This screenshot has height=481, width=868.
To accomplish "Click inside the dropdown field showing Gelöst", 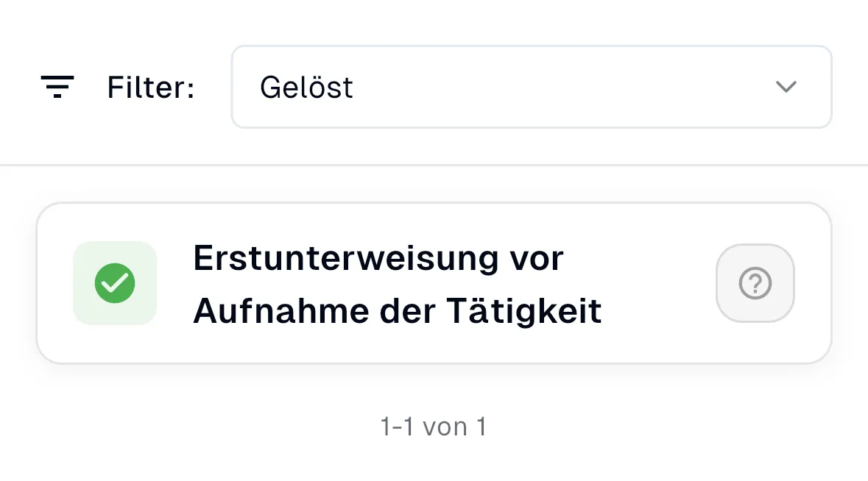I will click(532, 86).
